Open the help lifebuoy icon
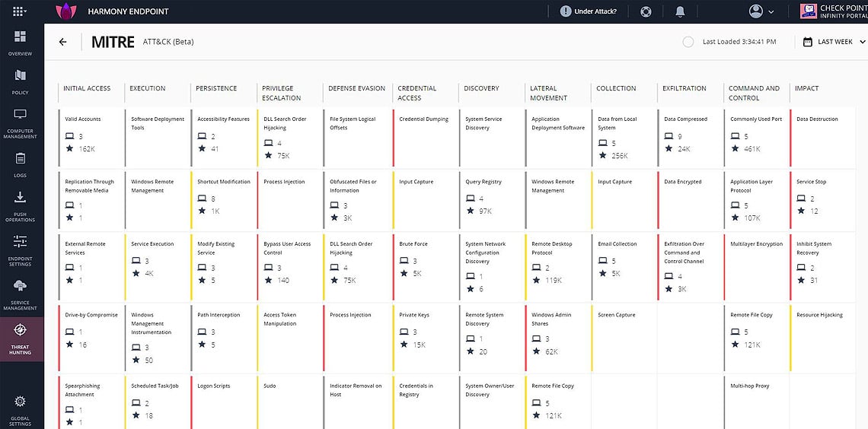Screen dimensions: 868x429 646,11
